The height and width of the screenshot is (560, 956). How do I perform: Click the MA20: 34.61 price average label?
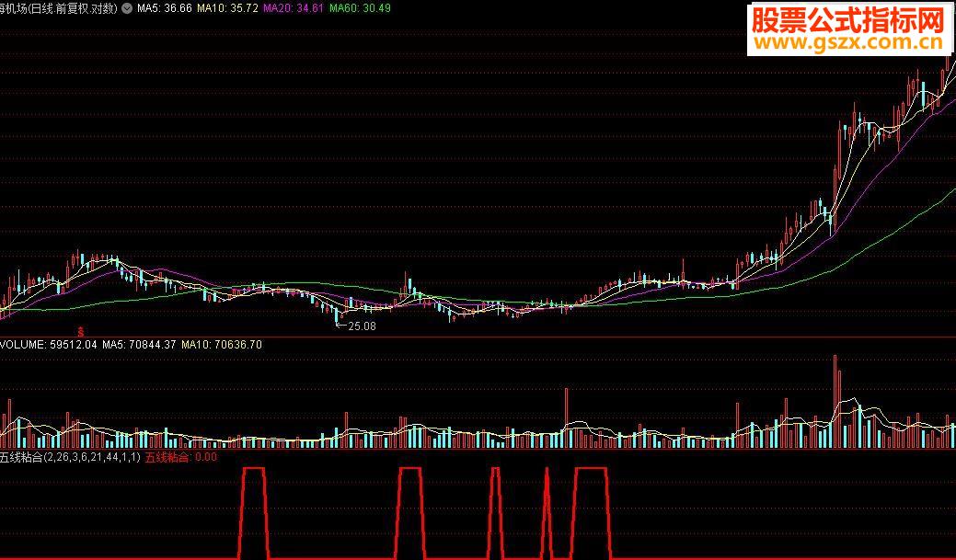pos(294,8)
